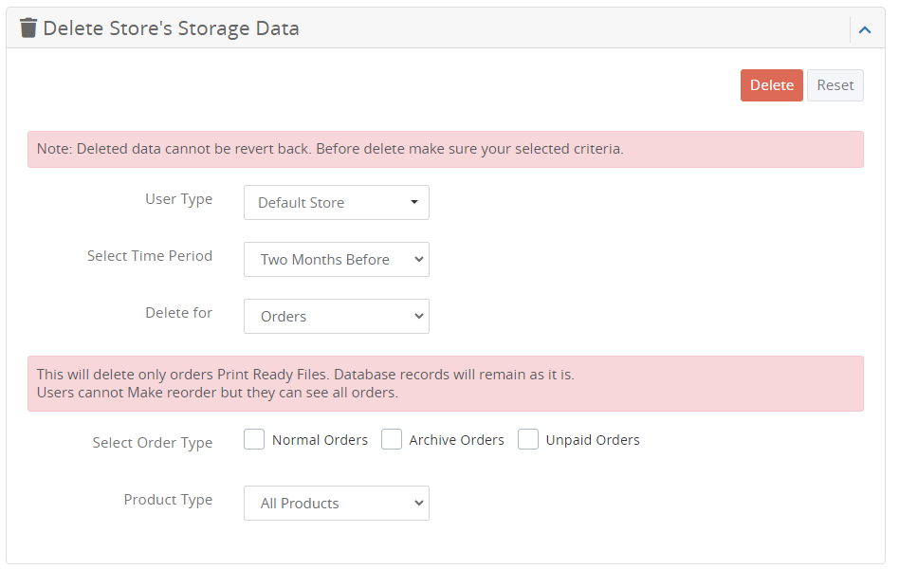Viewport: 899px width, 588px height.
Task: Click the Print Ready Files warning message
Action: tap(446, 382)
